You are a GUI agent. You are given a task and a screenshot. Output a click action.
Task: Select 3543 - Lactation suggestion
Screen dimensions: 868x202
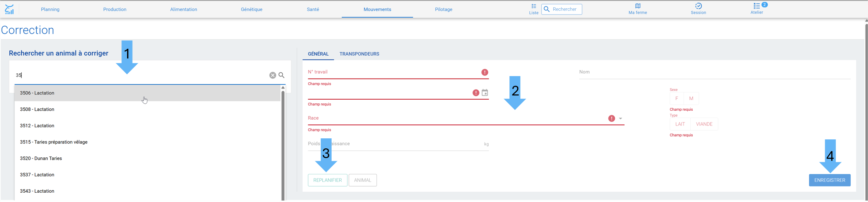pyautogui.click(x=147, y=191)
